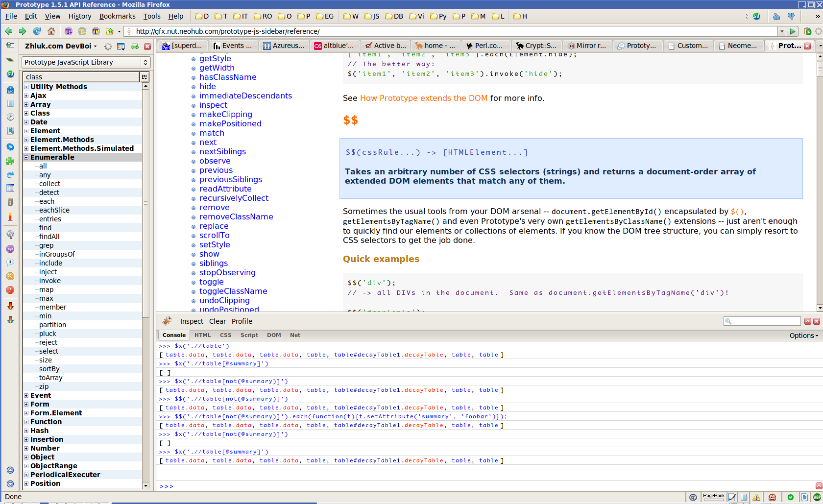Click the Firebug Inspect button
823x504 pixels.
[x=192, y=321]
